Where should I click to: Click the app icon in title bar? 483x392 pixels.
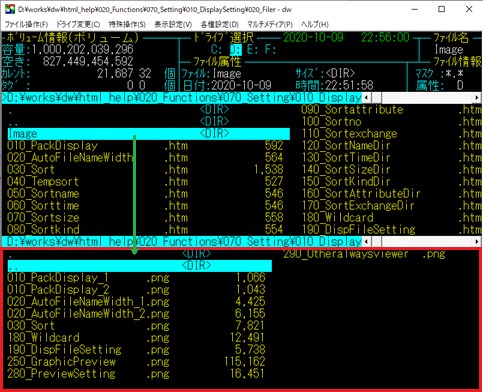10,9
